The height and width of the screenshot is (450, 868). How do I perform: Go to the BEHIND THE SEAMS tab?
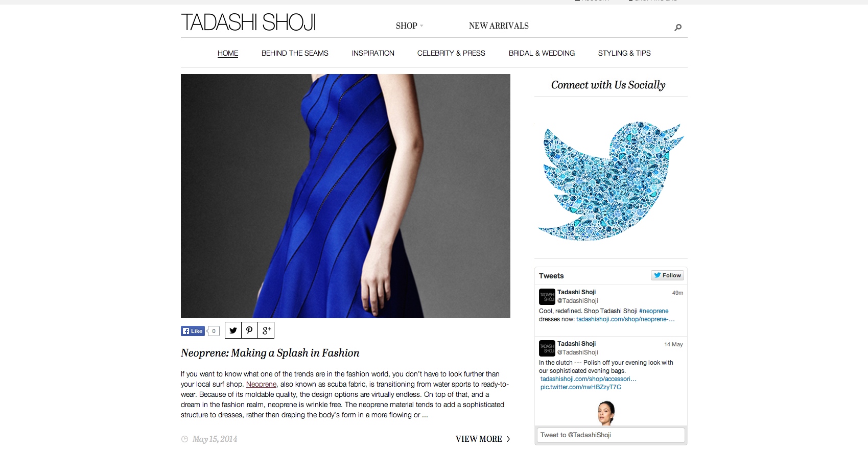click(x=295, y=53)
